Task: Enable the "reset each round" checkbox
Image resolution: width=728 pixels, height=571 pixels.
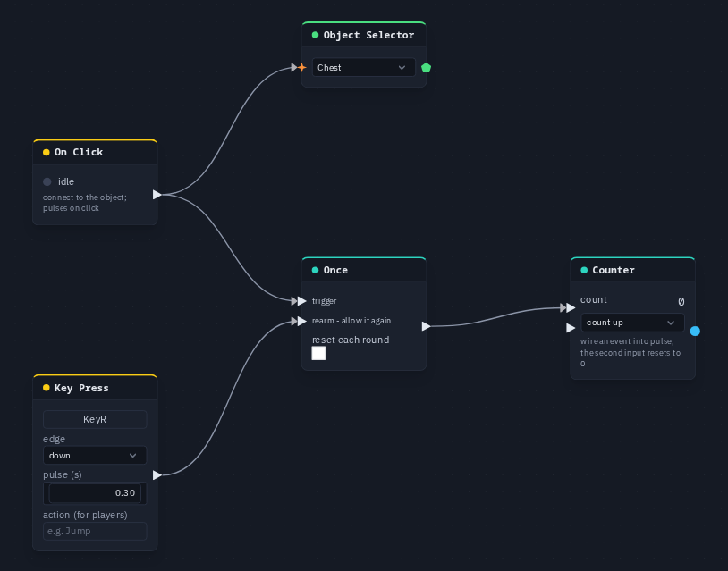Action: [318, 354]
